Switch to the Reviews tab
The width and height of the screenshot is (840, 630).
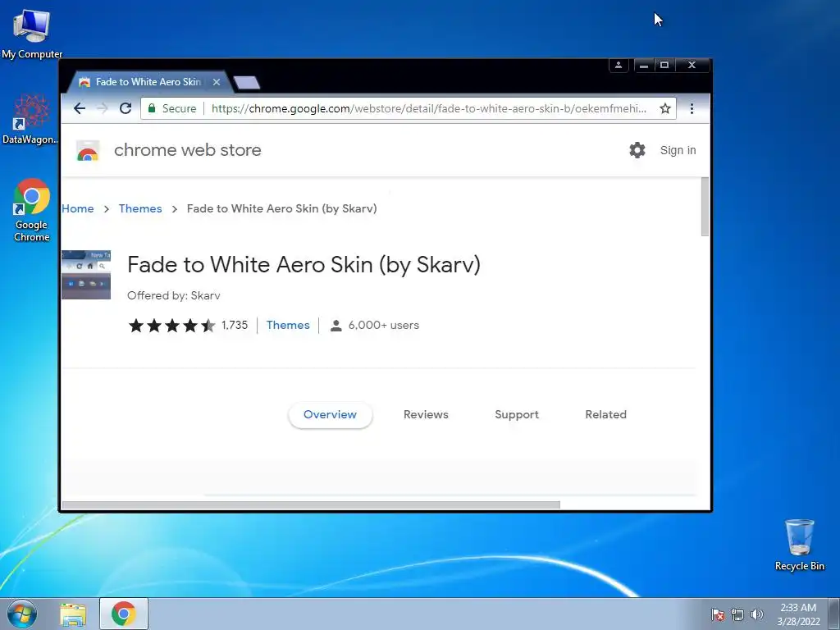coord(426,414)
